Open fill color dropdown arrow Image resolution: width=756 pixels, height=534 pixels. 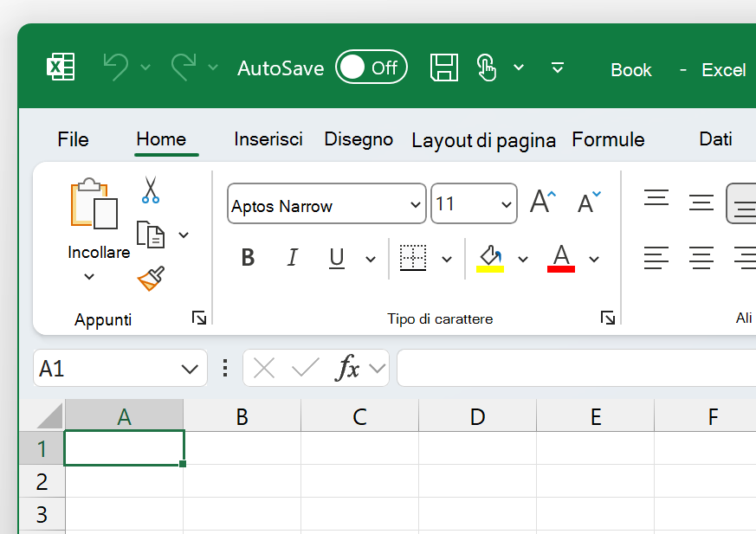523,260
